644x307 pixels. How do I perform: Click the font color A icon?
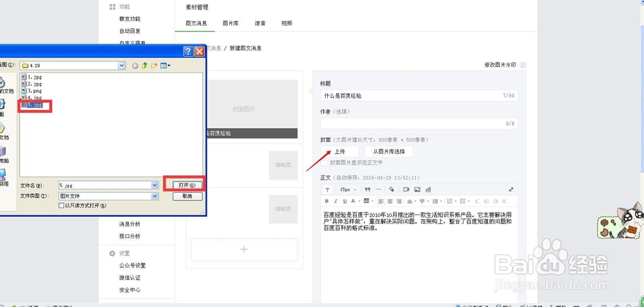coord(353,201)
